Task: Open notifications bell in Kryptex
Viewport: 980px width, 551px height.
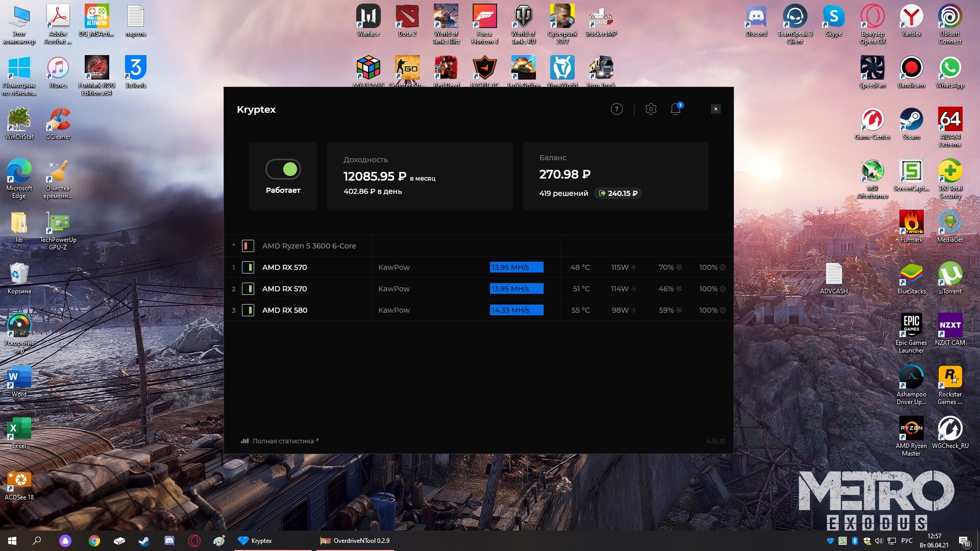Action: 675,109
